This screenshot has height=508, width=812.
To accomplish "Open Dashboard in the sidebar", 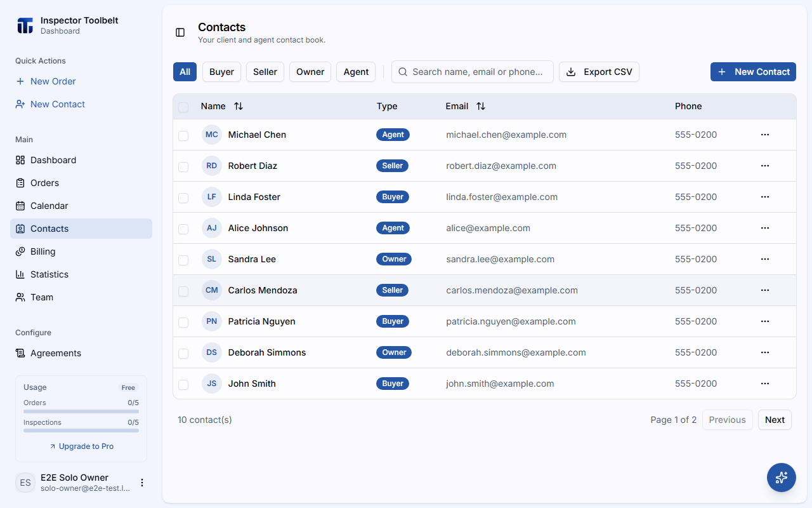I will (81, 160).
